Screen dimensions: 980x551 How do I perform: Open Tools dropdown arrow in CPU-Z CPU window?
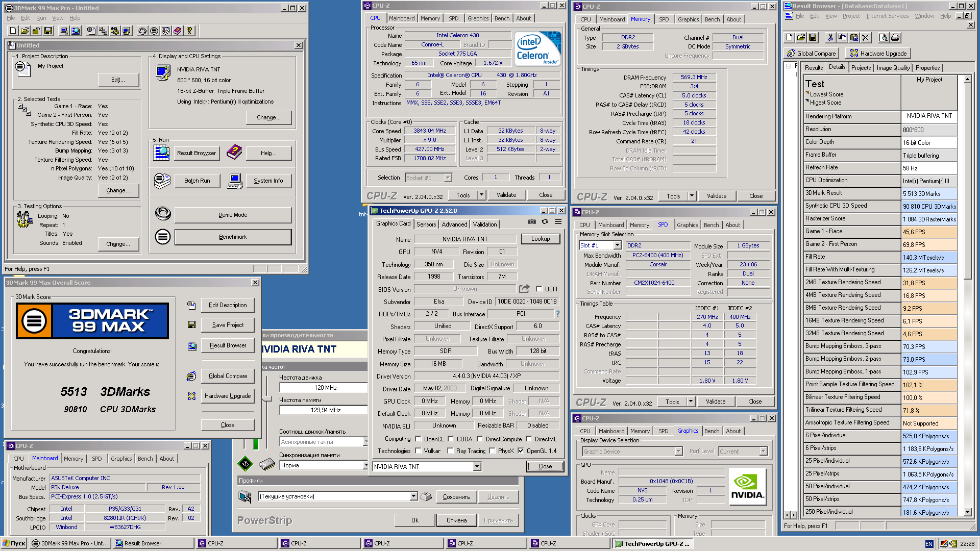tap(481, 195)
